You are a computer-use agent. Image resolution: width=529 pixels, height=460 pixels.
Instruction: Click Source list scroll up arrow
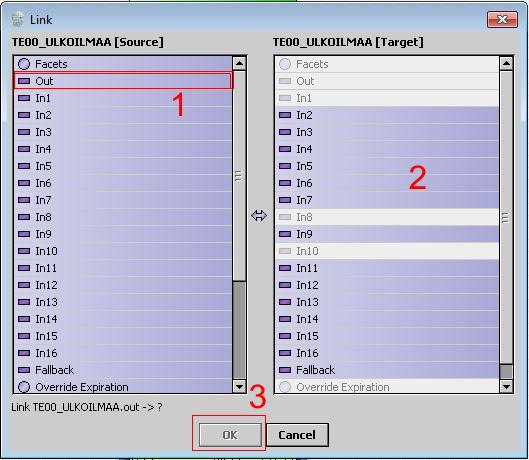click(239, 63)
